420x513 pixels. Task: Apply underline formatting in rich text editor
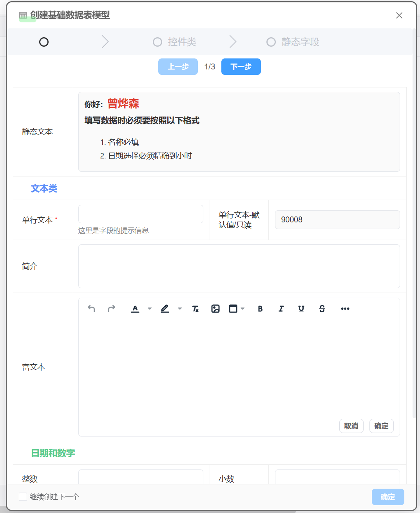[x=301, y=309]
